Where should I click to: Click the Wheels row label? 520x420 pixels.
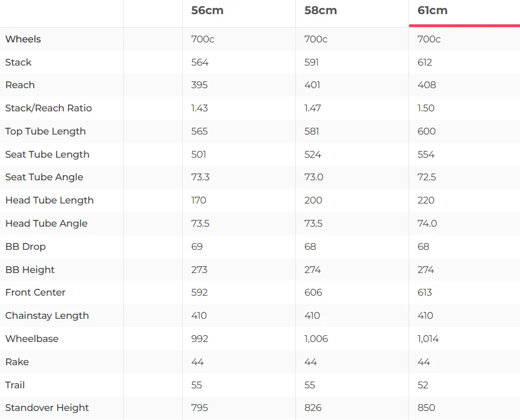(x=23, y=39)
